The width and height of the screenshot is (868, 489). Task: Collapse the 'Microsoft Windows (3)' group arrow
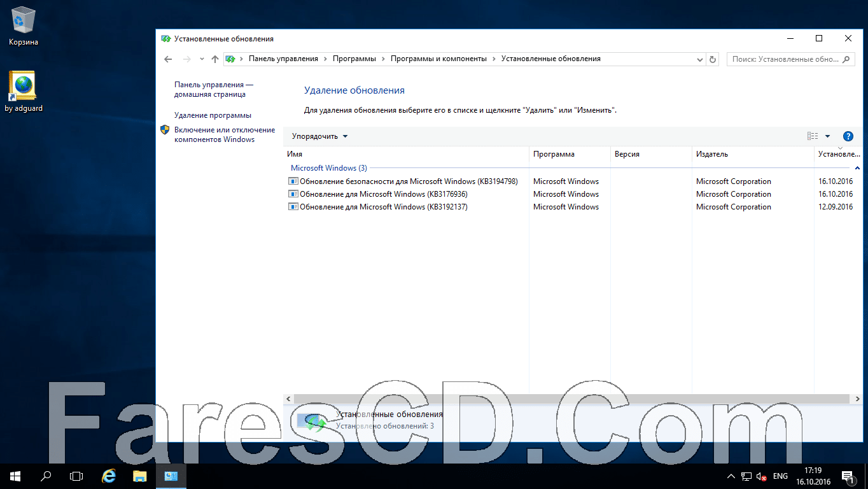coord(858,168)
